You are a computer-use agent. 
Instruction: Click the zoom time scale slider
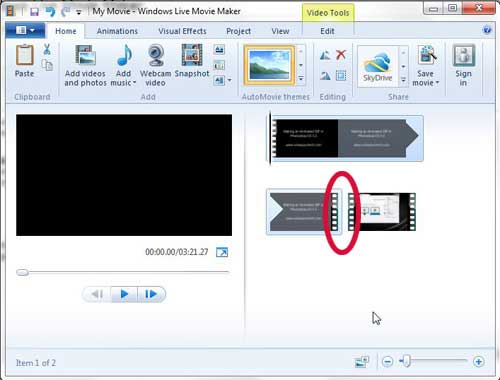pos(433,361)
